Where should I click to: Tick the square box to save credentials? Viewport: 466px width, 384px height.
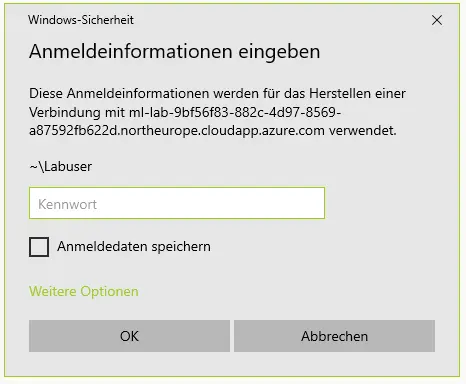(x=39, y=247)
